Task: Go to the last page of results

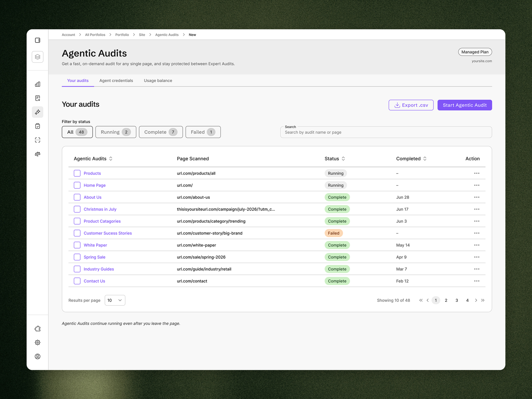Action: point(483,300)
